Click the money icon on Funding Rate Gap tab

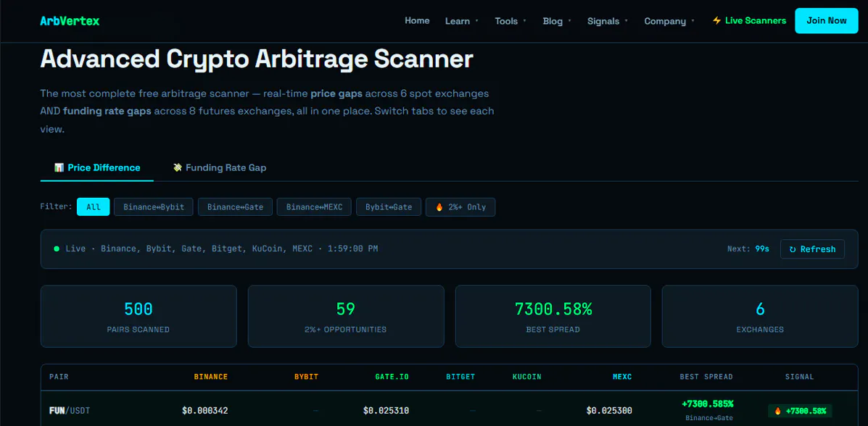tap(178, 167)
